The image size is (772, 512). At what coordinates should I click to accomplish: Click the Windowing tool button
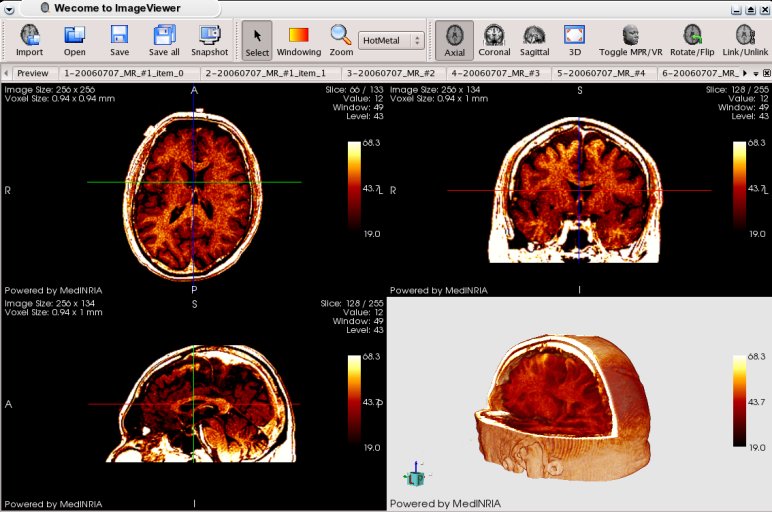[x=299, y=40]
